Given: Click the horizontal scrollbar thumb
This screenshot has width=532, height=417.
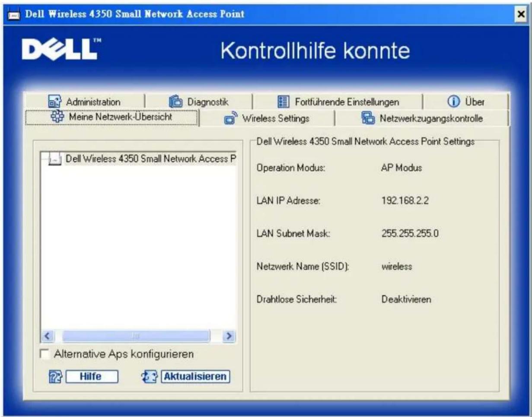Looking at the screenshot, I should coord(136,335).
